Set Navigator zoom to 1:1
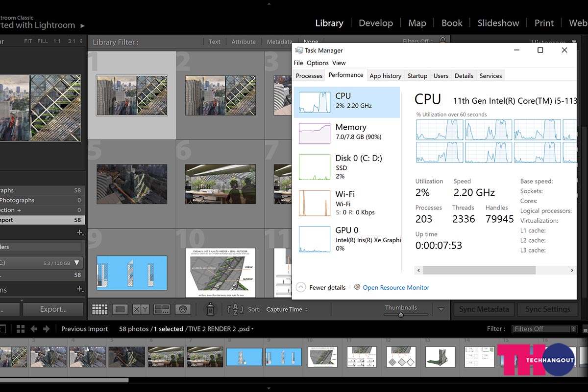This screenshot has width=588, height=392. tap(57, 42)
